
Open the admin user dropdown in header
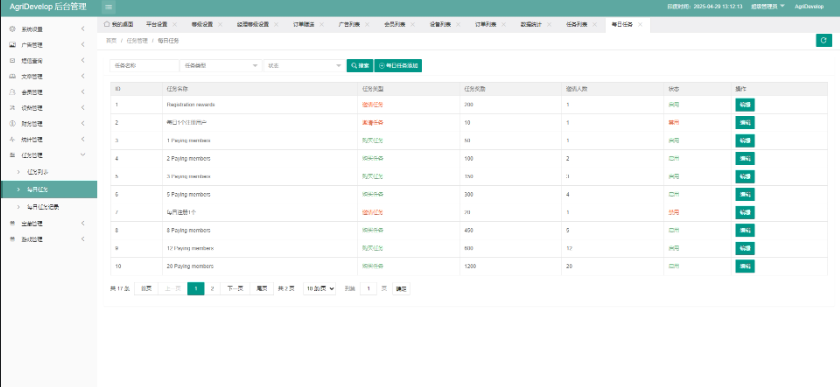point(768,6)
